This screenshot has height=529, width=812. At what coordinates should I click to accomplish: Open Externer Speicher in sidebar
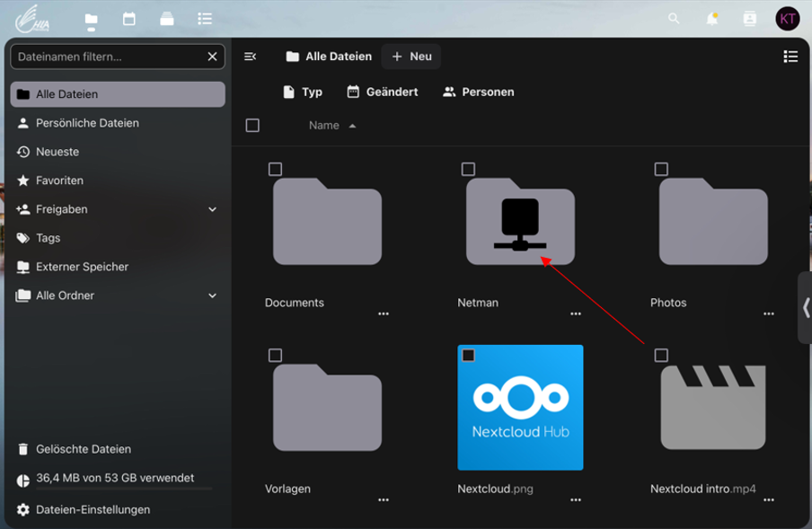[x=118, y=267]
